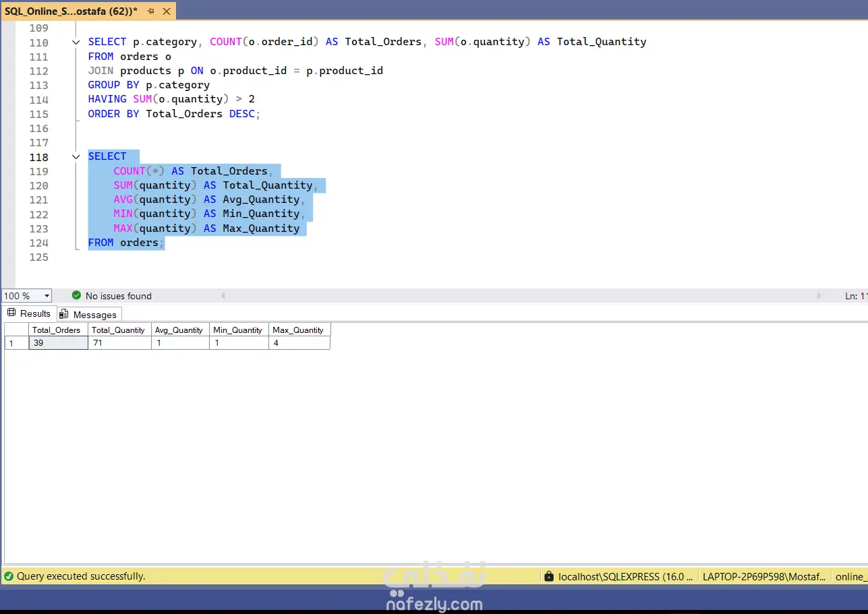
Task: Click the Messages tab icon
Action: (64, 314)
